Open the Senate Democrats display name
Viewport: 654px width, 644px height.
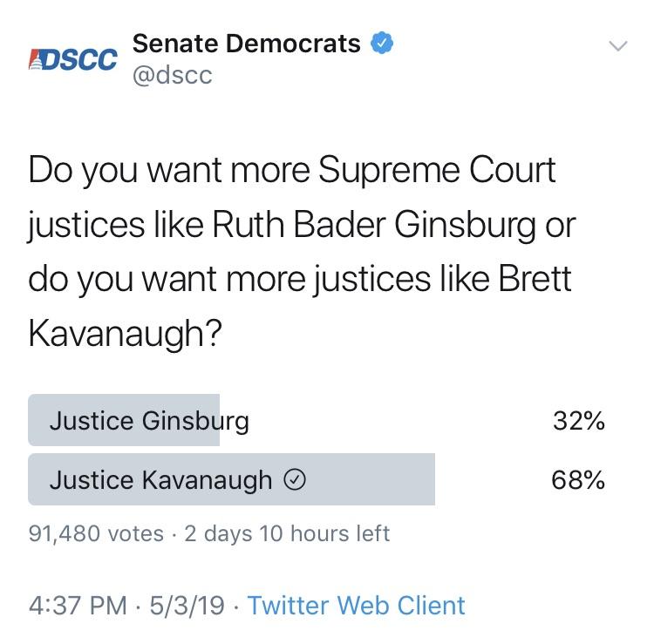[247, 44]
